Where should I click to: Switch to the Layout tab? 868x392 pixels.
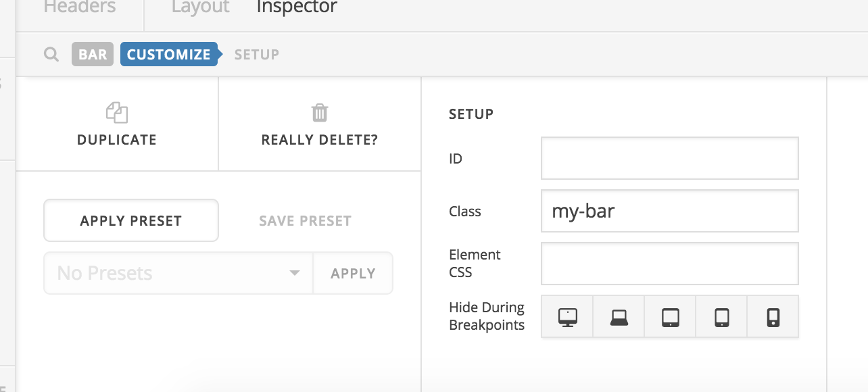coord(200,8)
